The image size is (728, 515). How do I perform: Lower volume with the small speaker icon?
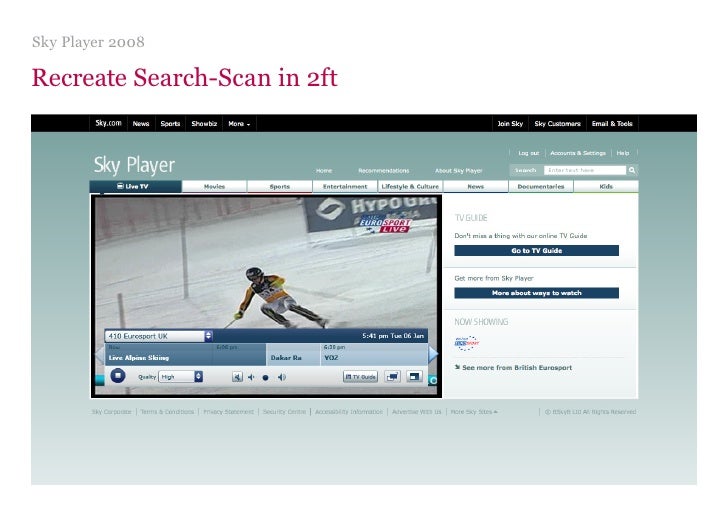pos(251,377)
